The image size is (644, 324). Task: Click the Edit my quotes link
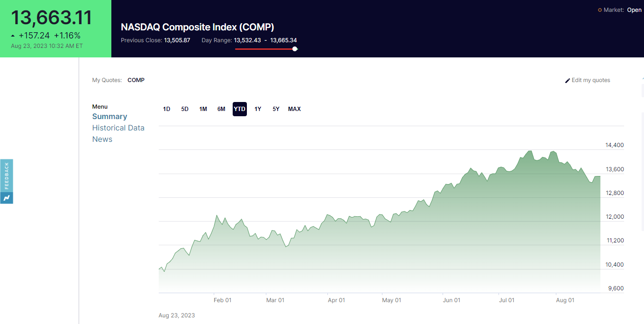coord(591,80)
